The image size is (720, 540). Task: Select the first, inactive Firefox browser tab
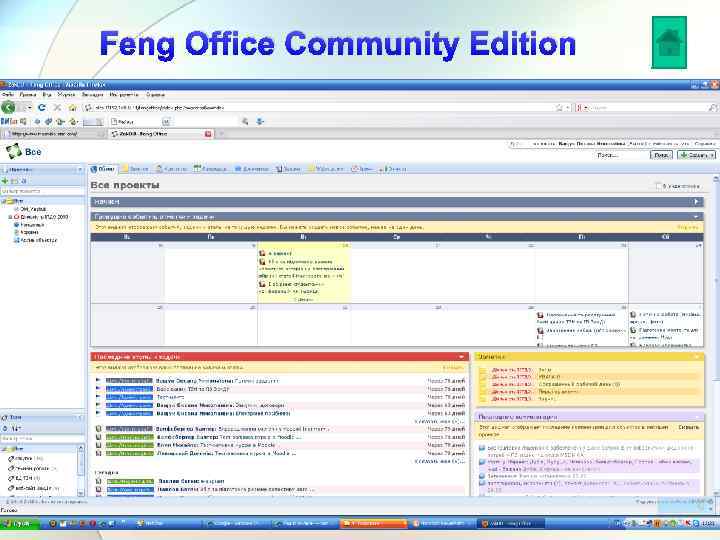coord(52,134)
